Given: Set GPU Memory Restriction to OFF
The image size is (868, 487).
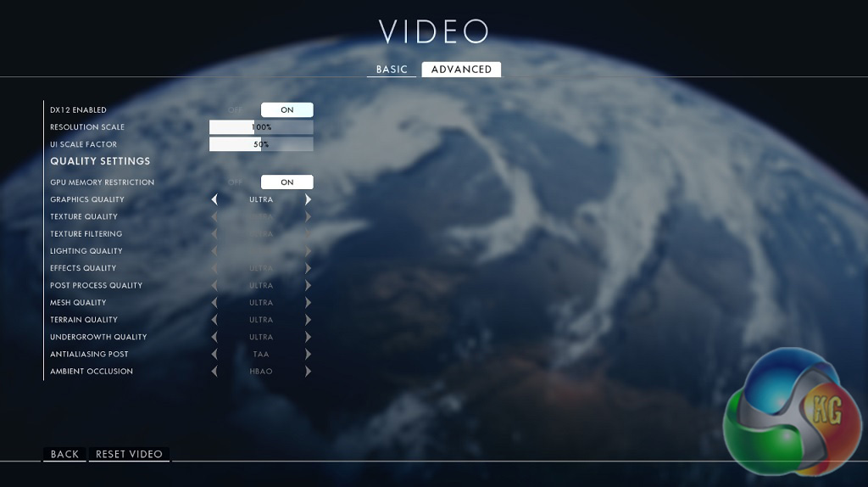Looking at the screenshot, I should click(236, 182).
